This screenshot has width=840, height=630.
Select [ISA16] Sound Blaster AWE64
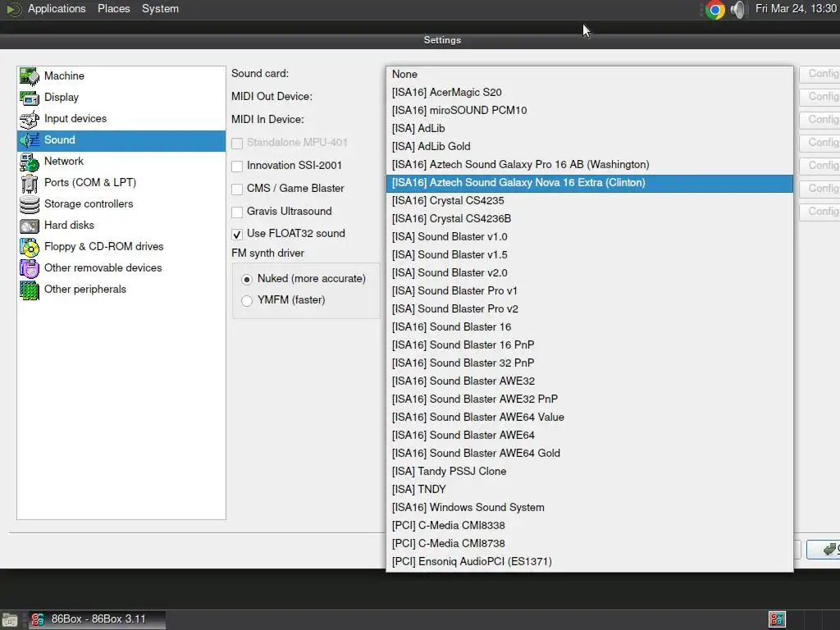click(589, 435)
